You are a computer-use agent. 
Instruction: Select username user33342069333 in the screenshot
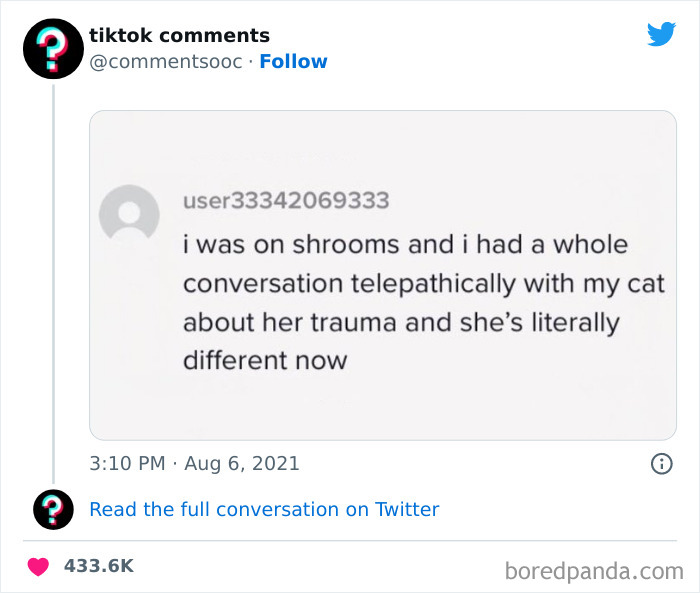pyautogui.click(x=286, y=201)
